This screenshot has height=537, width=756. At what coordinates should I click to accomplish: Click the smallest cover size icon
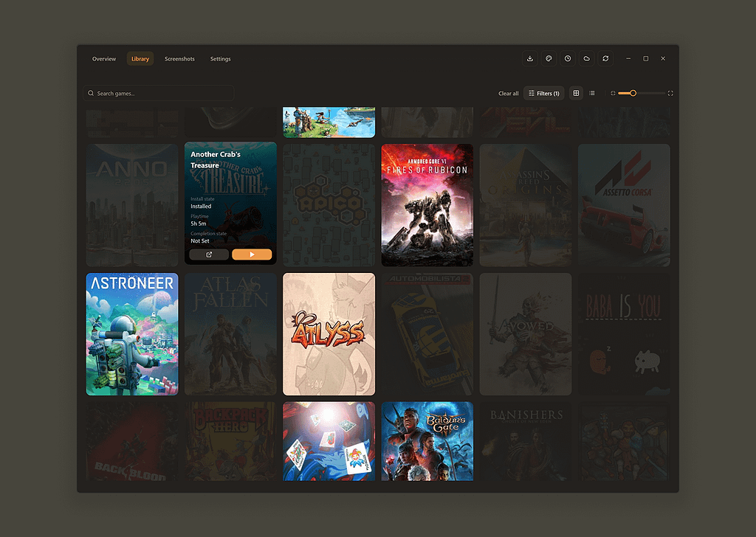(613, 94)
